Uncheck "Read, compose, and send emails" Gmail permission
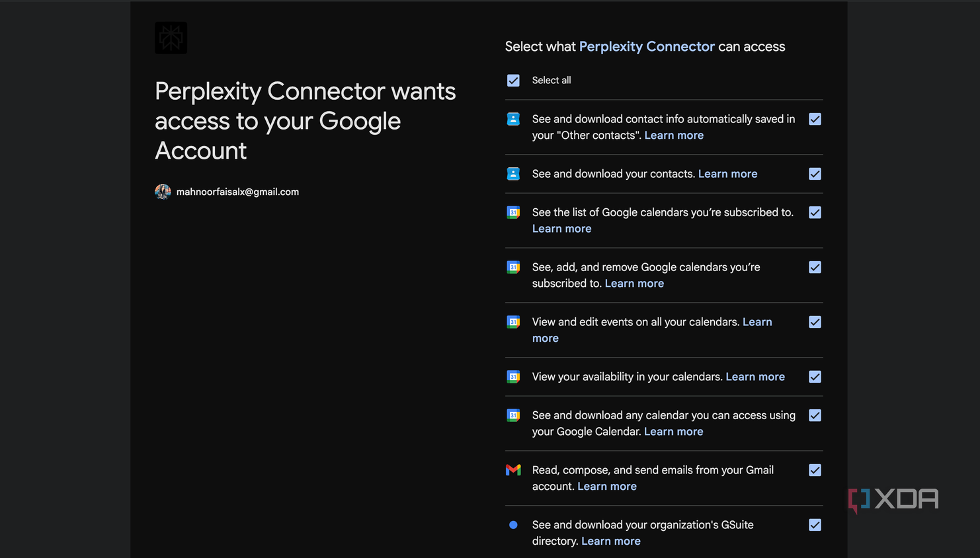 point(815,470)
